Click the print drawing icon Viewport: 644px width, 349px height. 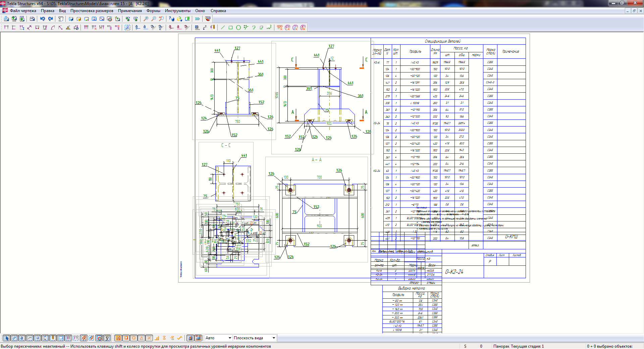coord(32,19)
